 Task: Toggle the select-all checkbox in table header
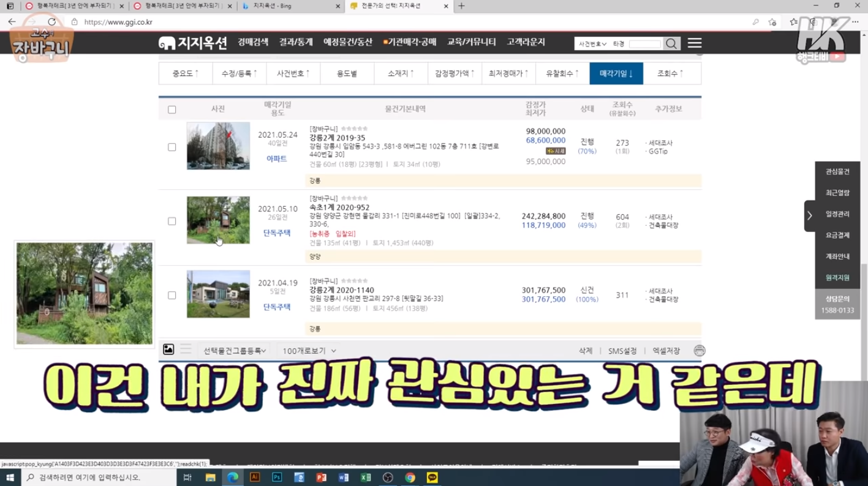[x=172, y=110]
